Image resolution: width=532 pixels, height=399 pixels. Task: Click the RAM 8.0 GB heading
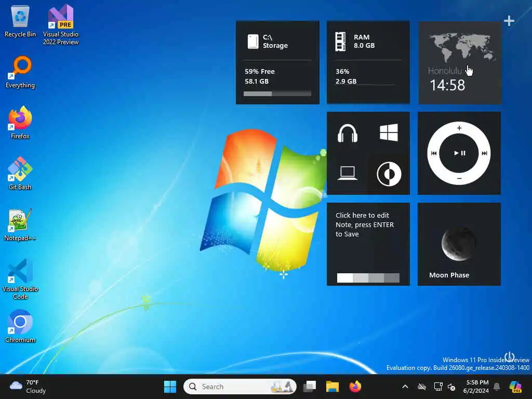coord(364,42)
